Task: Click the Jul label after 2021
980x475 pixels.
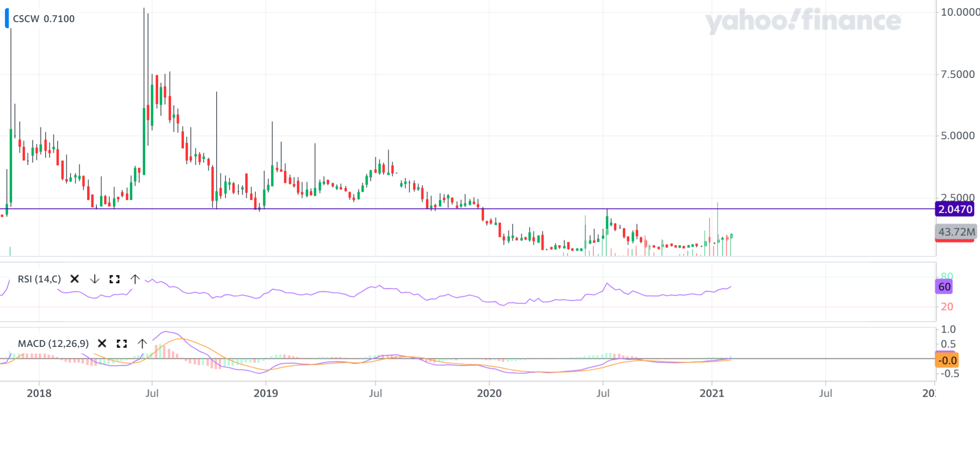Action: click(x=826, y=393)
